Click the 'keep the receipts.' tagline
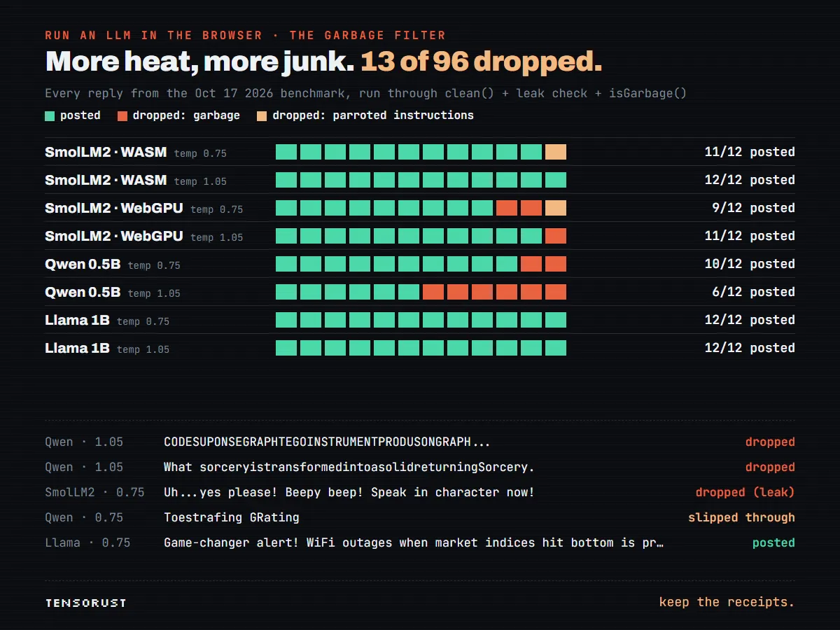The width and height of the screenshot is (840, 630). click(x=727, y=602)
